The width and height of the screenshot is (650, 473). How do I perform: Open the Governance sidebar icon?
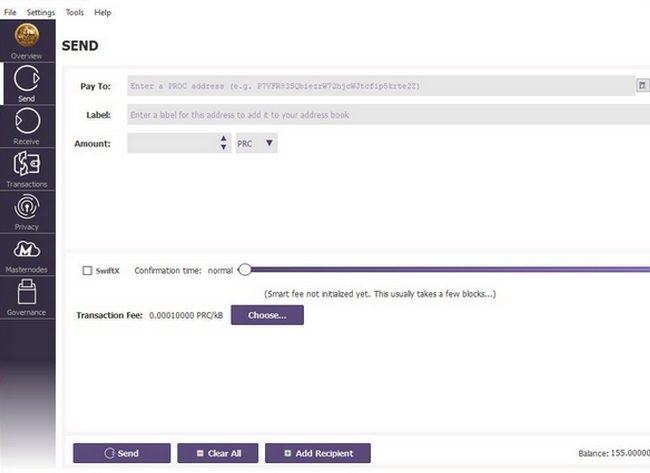[26, 294]
